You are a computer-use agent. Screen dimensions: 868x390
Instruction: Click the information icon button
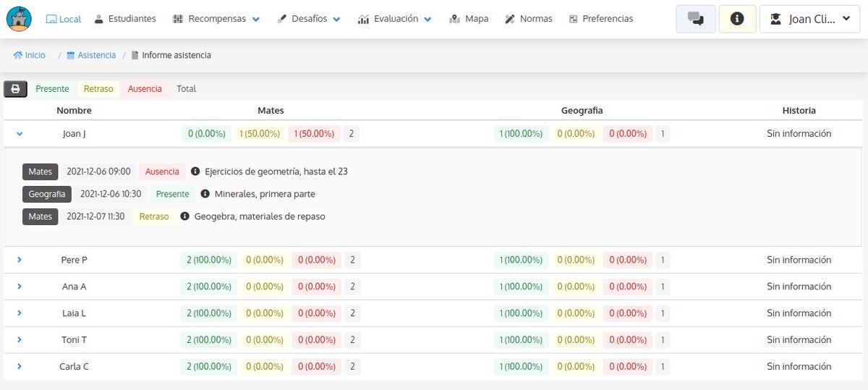737,19
